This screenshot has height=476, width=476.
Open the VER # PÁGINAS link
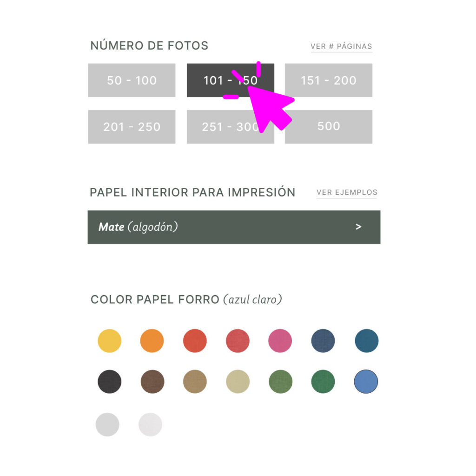[341, 46]
